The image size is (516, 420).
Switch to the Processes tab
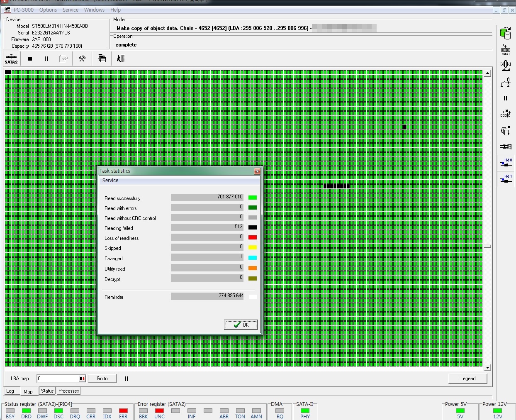tap(69, 391)
